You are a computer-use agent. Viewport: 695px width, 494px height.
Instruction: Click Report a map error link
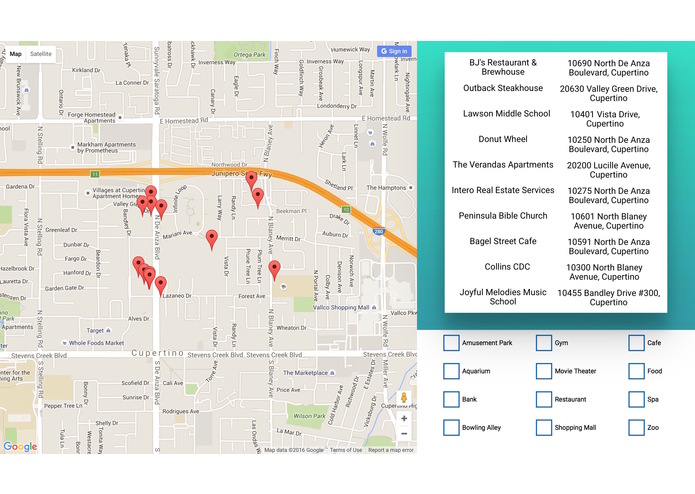click(391, 450)
